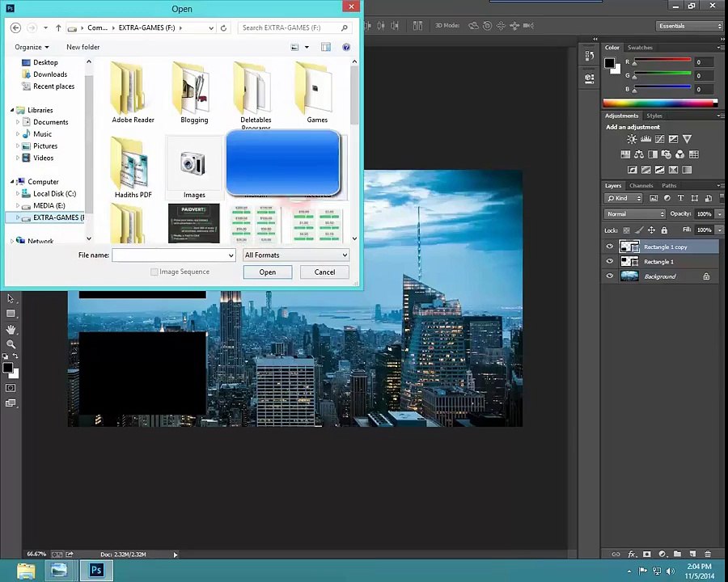Switch to the Paths tab
The width and height of the screenshot is (728, 582).
click(669, 185)
